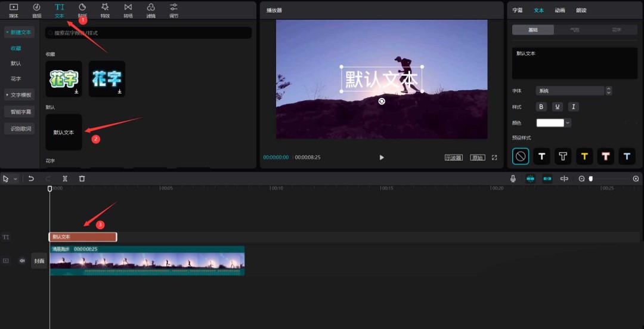Click the 识别歌词 lyrics recognition button

pos(19,129)
